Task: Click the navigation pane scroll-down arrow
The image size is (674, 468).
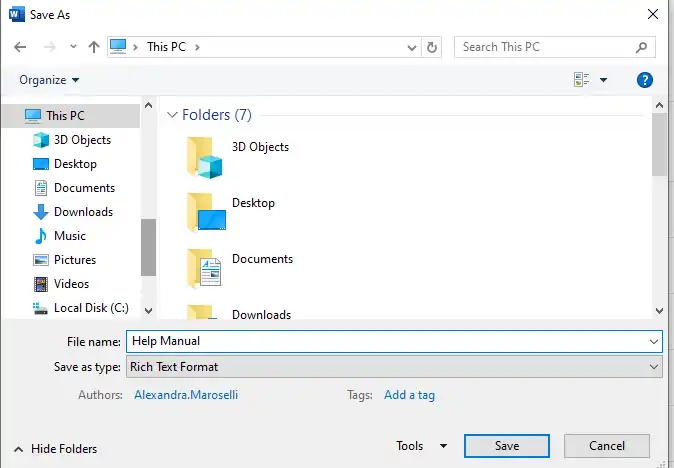Action: coord(148,311)
